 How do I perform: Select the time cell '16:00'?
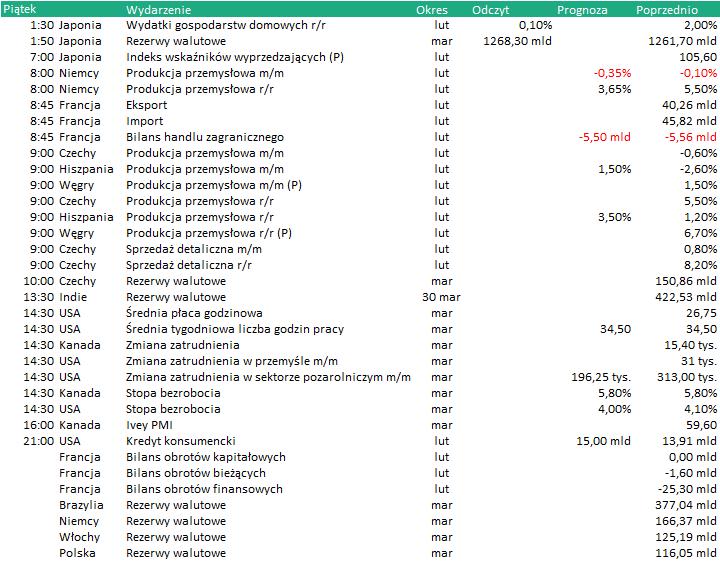pos(39,426)
